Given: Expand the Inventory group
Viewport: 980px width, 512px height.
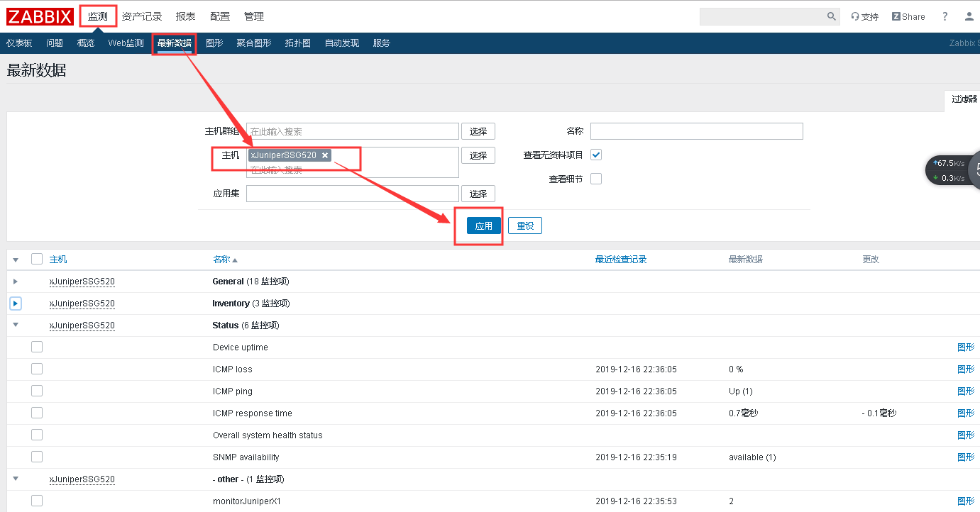Looking at the screenshot, I should coord(16,303).
